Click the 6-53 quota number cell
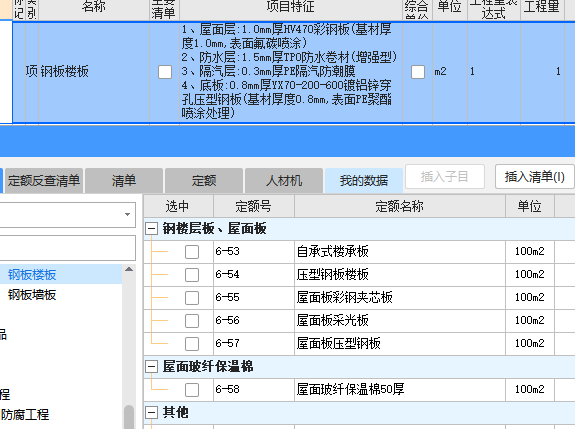Viewport: 575px width, 429px height. (x=254, y=252)
